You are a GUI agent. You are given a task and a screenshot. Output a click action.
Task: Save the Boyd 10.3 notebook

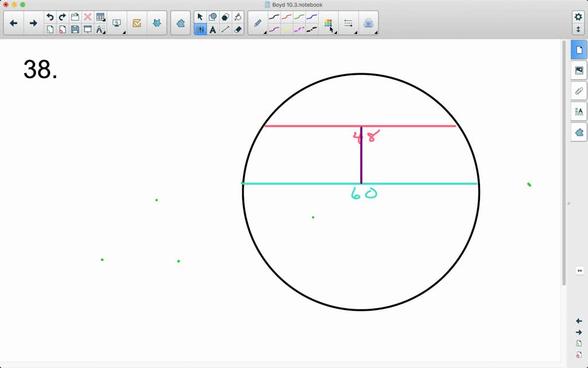[x=75, y=29]
